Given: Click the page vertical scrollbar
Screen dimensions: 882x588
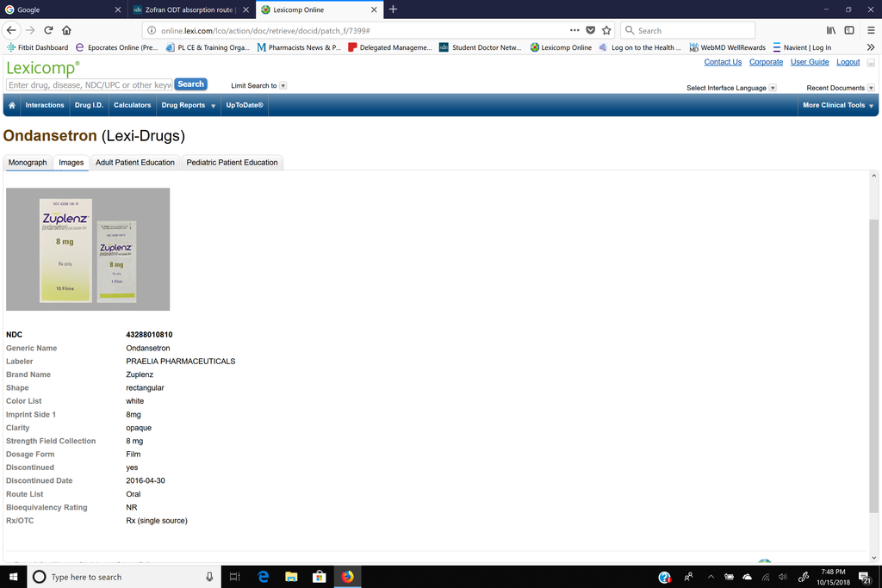Looking at the screenshot, I should point(873,365).
